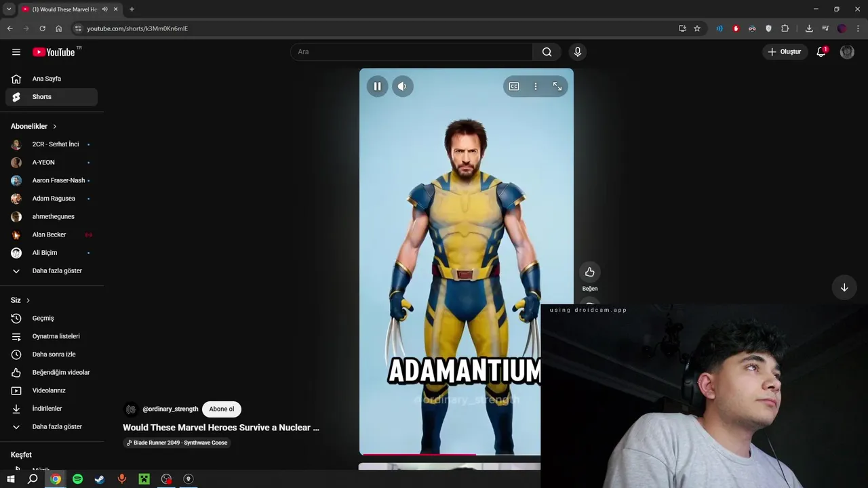Open Chrome media controls icon
Image resolution: width=868 pixels, height=488 pixels.
pyautogui.click(x=825, y=28)
